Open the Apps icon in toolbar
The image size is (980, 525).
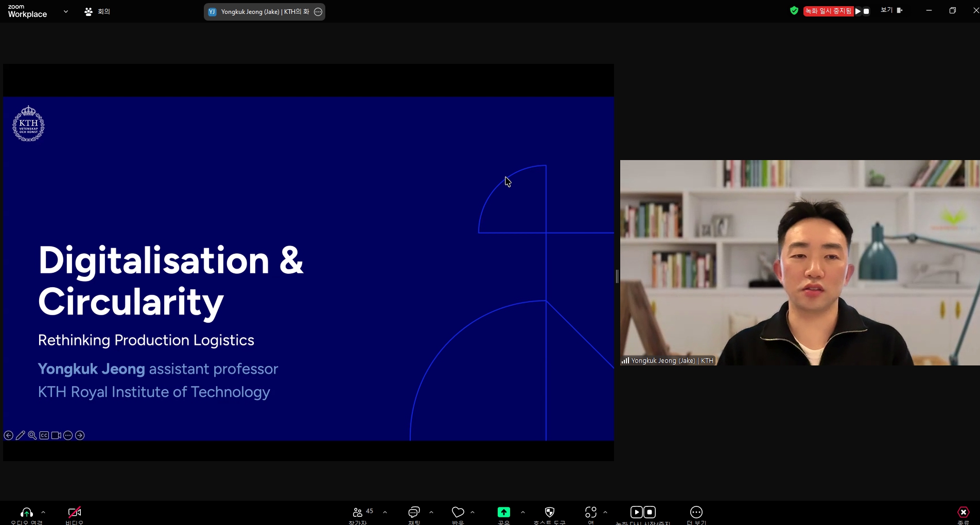tap(590, 512)
